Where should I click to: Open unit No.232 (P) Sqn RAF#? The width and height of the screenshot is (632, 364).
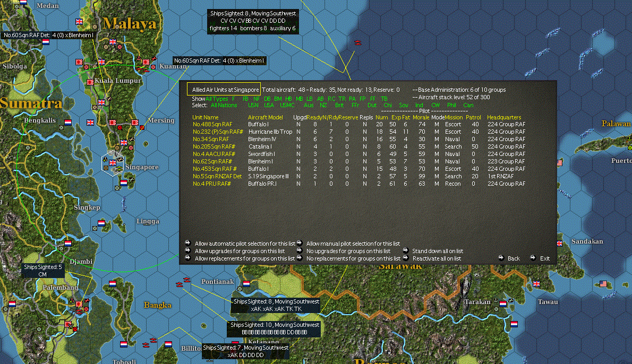(x=218, y=132)
